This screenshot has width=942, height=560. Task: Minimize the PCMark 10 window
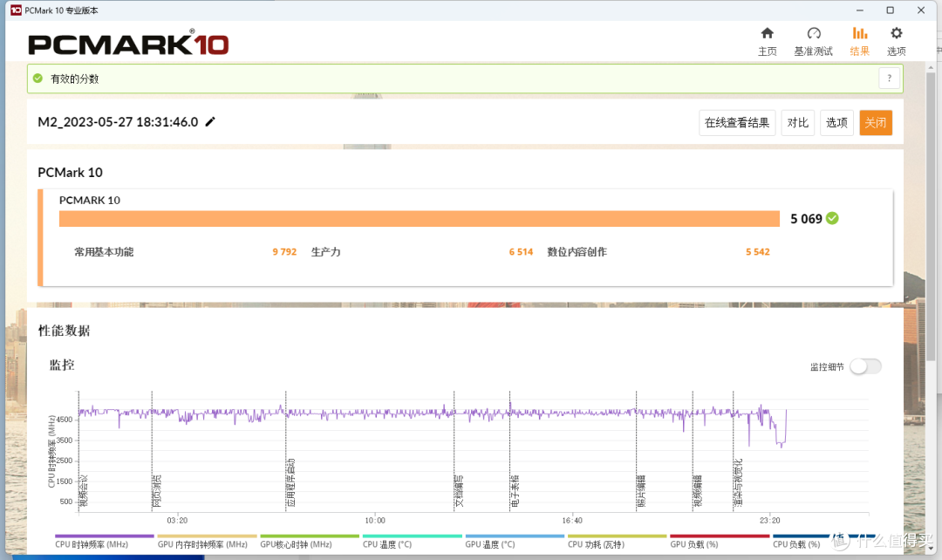[860, 10]
